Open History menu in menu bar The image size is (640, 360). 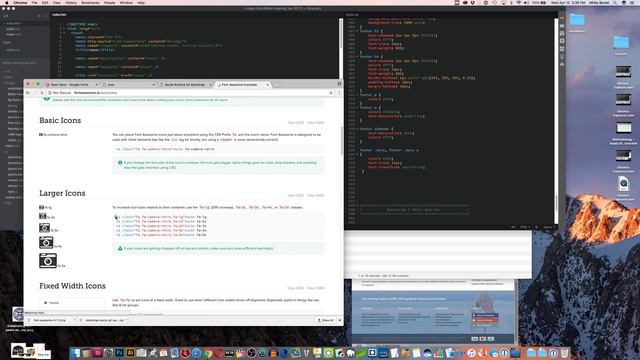pos(71,2)
